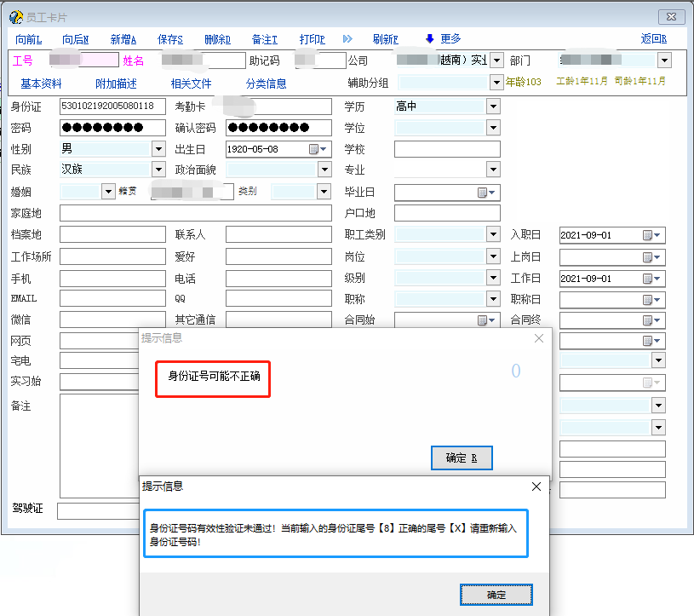Open the 民族 dropdown list
Viewport: 694px width, 616px height.
pyautogui.click(x=158, y=170)
